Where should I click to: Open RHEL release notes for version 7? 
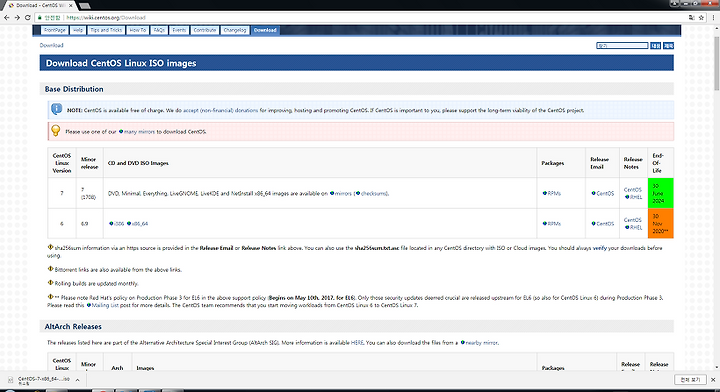pyautogui.click(x=634, y=197)
